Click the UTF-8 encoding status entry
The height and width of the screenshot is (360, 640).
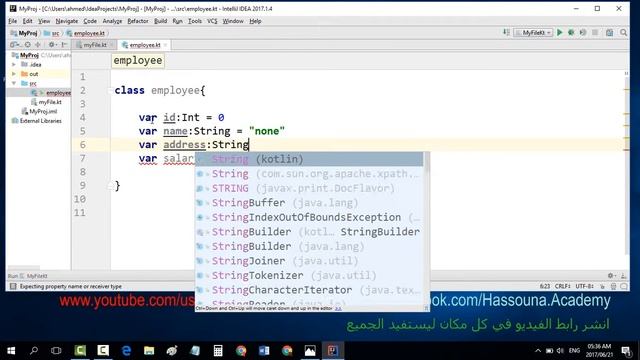[584, 287]
